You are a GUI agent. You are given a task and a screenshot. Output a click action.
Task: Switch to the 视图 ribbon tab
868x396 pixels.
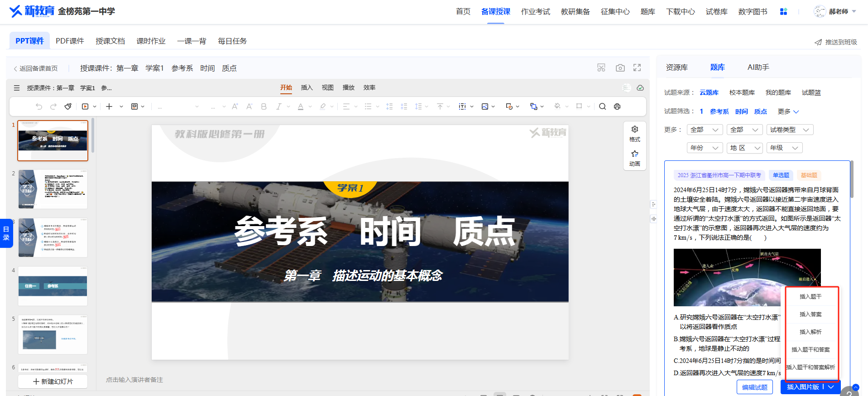tap(328, 87)
